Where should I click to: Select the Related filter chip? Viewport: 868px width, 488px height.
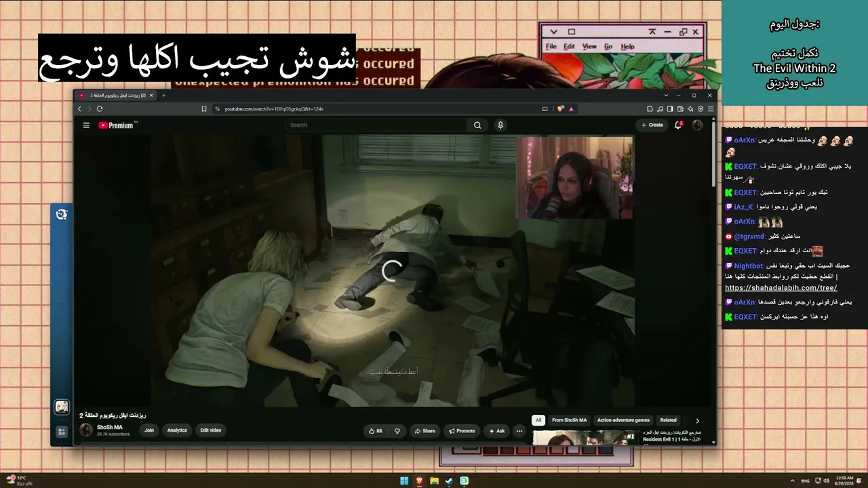coord(669,420)
